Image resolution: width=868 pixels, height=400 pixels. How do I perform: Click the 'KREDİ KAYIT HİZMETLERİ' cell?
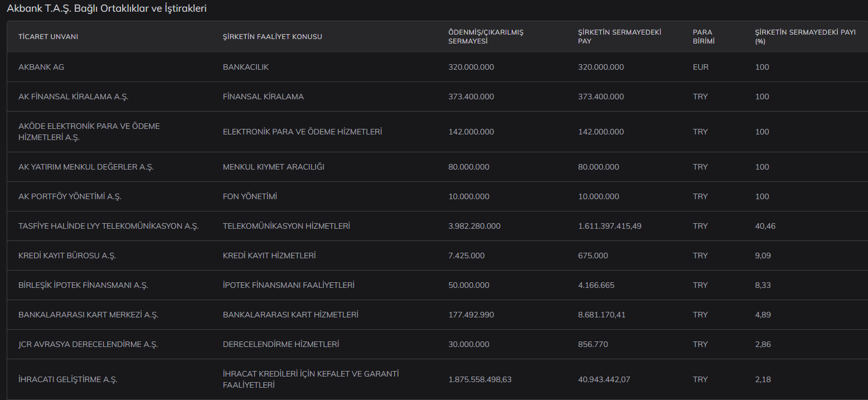click(269, 256)
